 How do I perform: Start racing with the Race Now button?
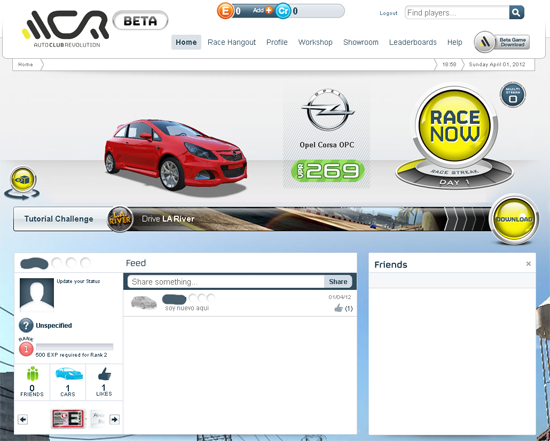click(x=455, y=125)
